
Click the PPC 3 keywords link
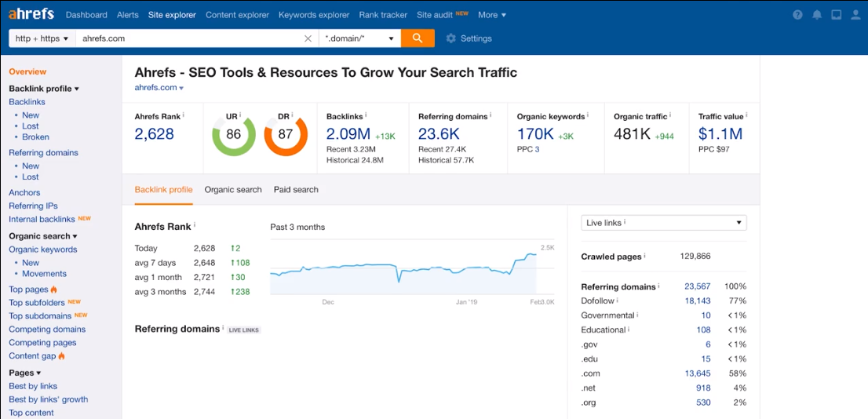click(537, 149)
